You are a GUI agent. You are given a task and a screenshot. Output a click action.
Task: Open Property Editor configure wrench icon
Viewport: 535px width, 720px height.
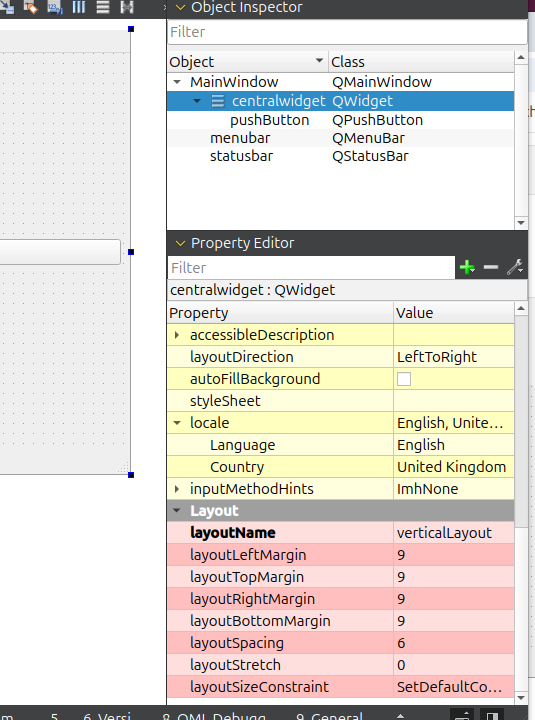coord(515,267)
